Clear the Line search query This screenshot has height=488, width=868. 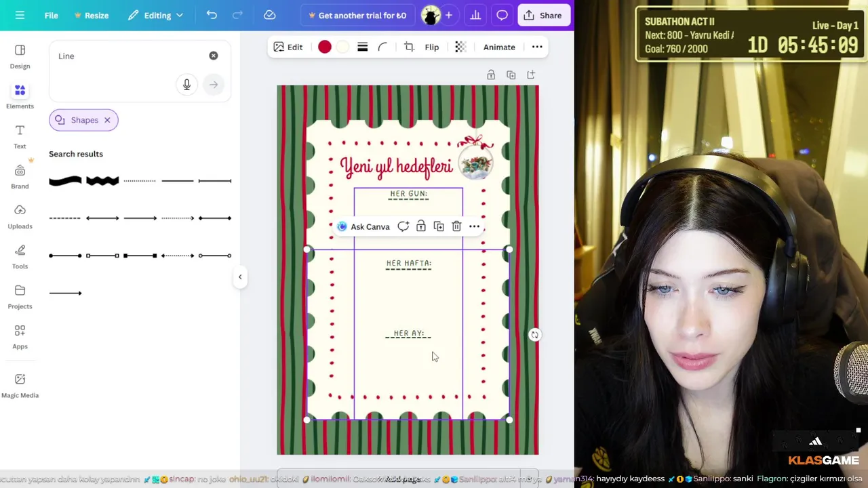click(214, 56)
